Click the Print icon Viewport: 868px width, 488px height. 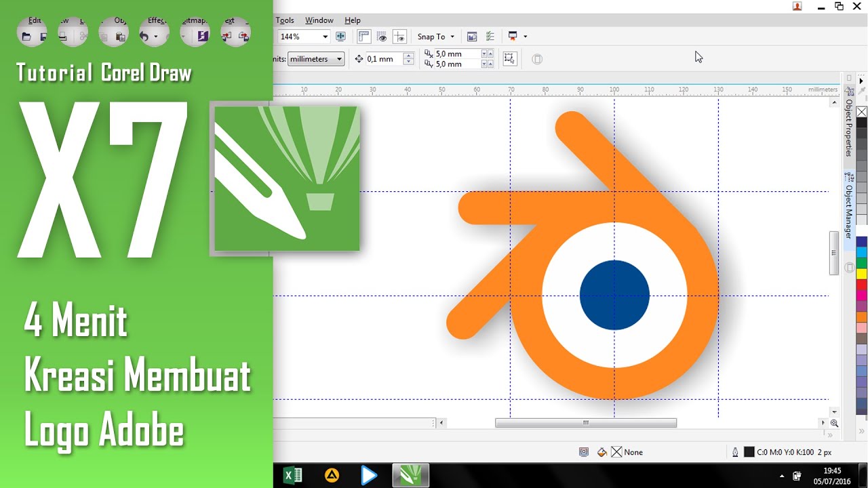[62, 37]
